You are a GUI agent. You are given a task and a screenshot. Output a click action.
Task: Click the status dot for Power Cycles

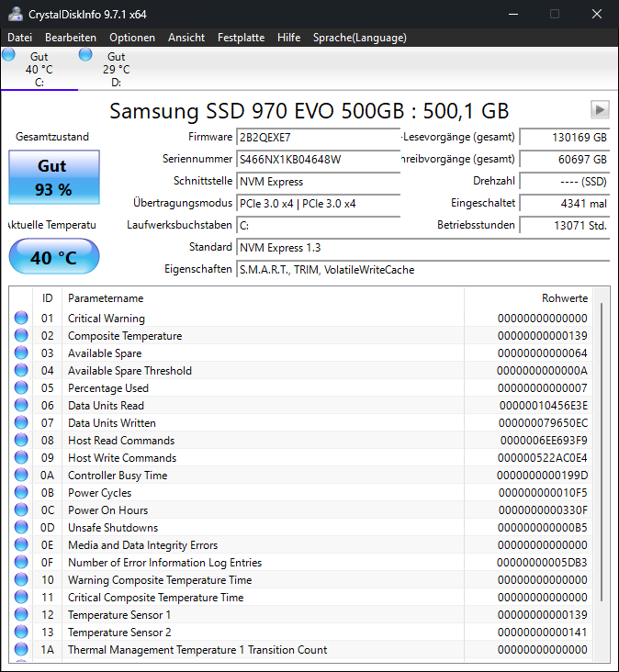21,492
